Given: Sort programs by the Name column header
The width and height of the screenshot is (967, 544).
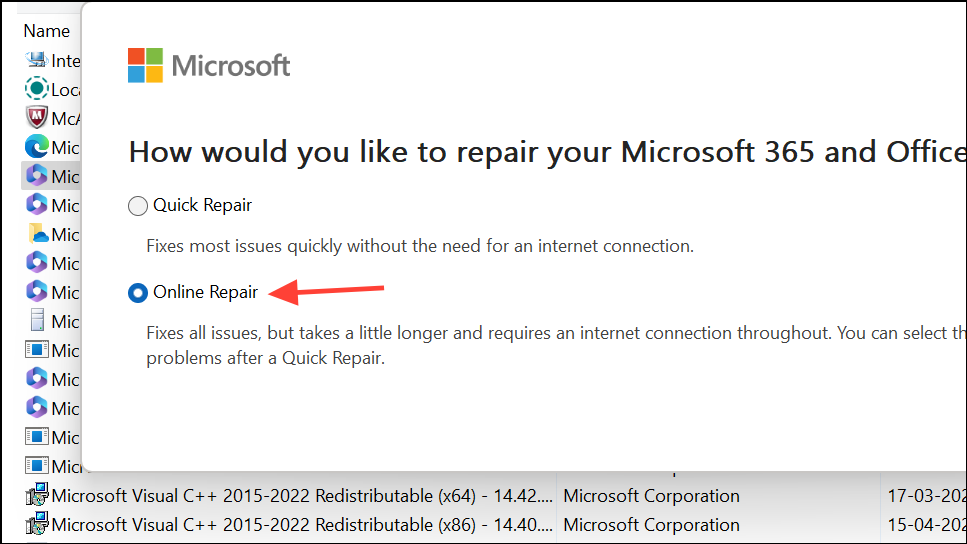Looking at the screenshot, I should pos(46,31).
